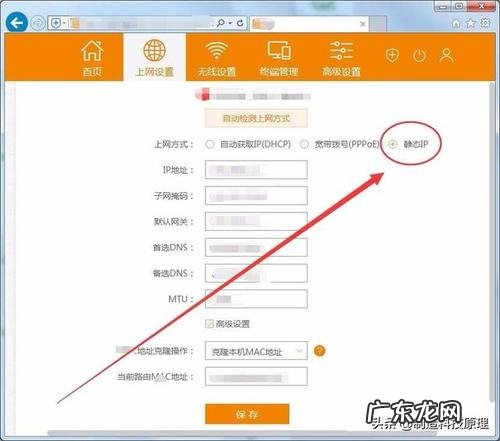Go to the 首页 home tab
The height and width of the screenshot is (441, 500).
tap(92, 57)
